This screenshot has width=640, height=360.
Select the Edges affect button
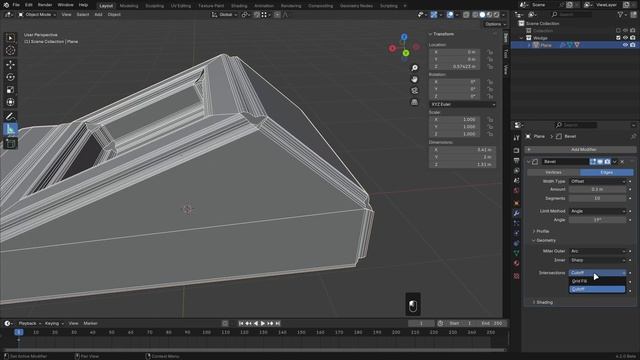(x=607, y=173)
